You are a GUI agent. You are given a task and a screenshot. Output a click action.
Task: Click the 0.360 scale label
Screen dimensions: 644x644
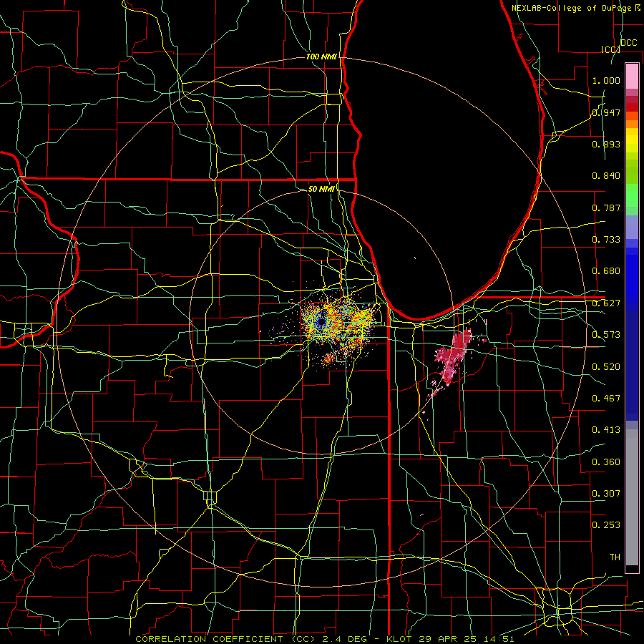point(606,462)
